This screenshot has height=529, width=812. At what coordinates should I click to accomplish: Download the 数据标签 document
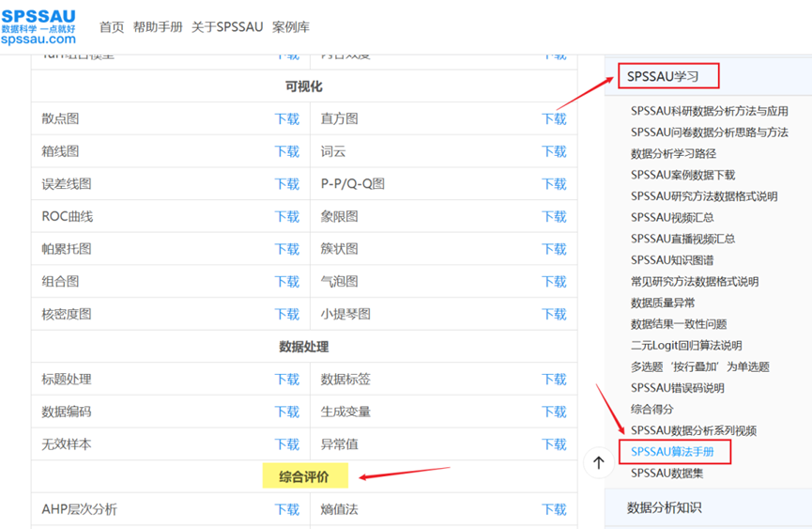(x=554, y=380)
